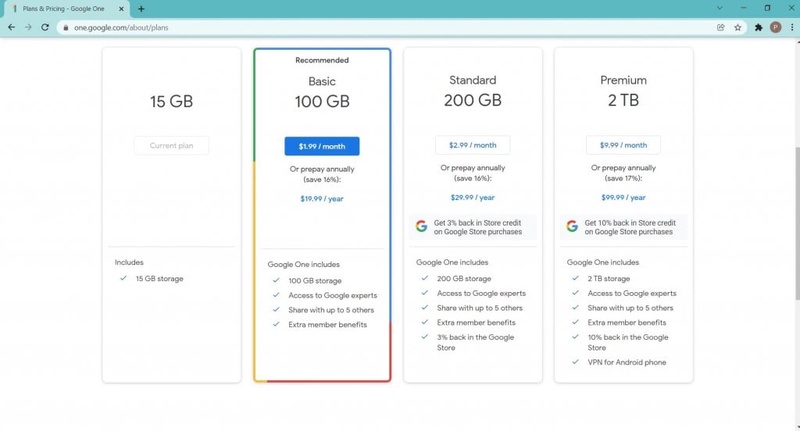The image size is (800, 431).
Task: Select the $29.99 / year annual link
Action: click(x=472, y=197)
